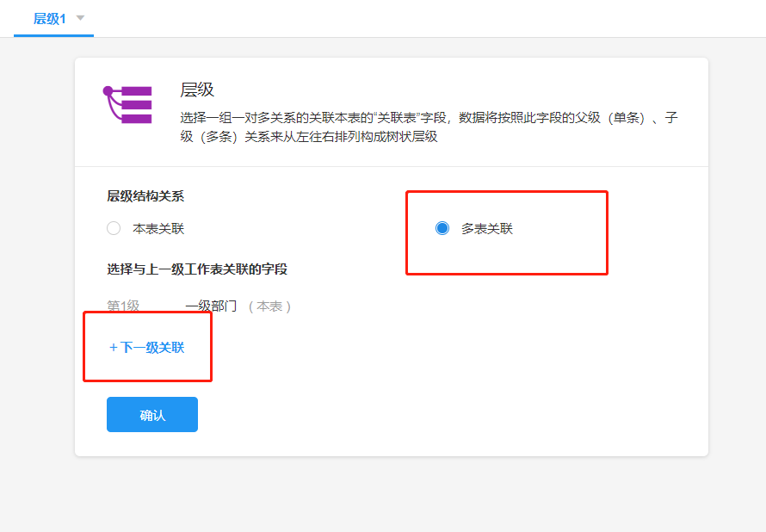766x532 pixels.
Task: Click the 层级结构关系 section label
Action: [145, 195]
